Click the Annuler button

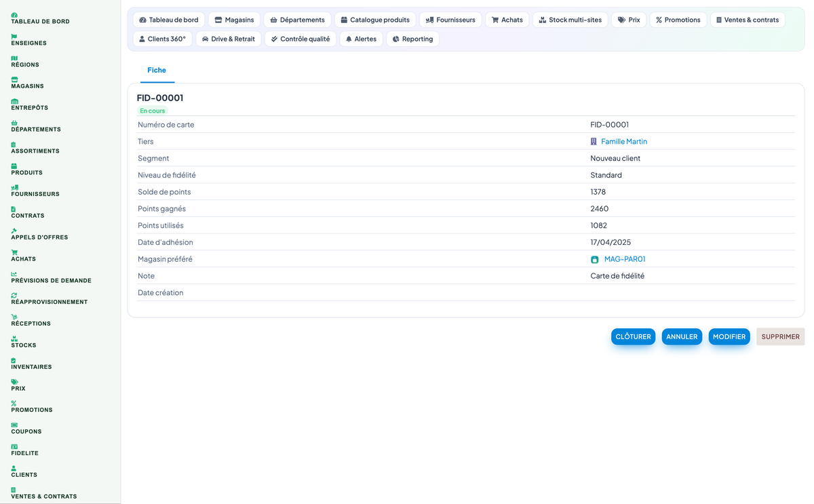click(682, 336)
